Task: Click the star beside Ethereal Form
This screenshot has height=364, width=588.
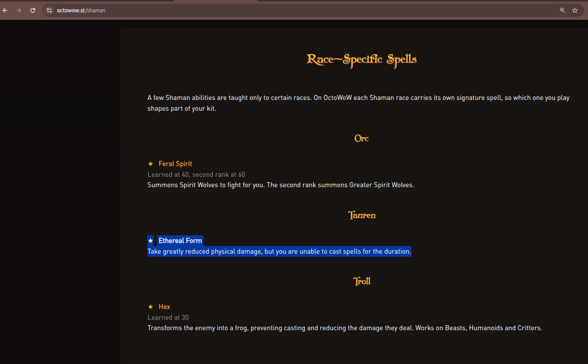Action: 150,241
